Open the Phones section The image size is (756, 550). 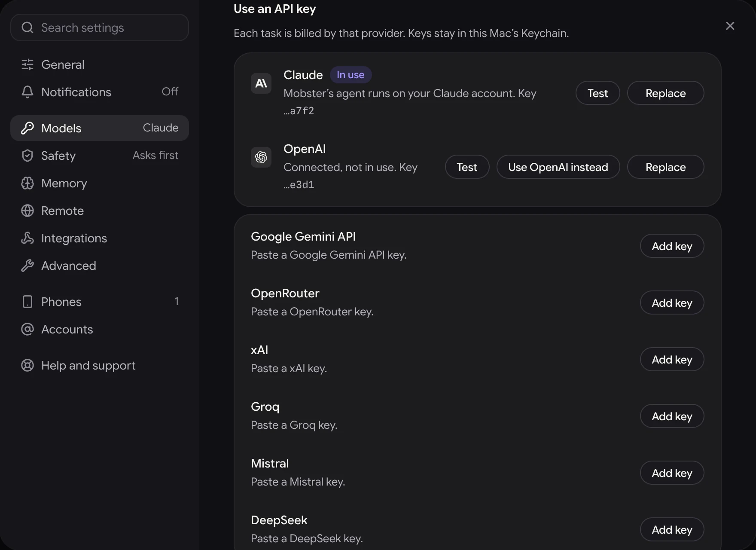(x=100, y=302)
